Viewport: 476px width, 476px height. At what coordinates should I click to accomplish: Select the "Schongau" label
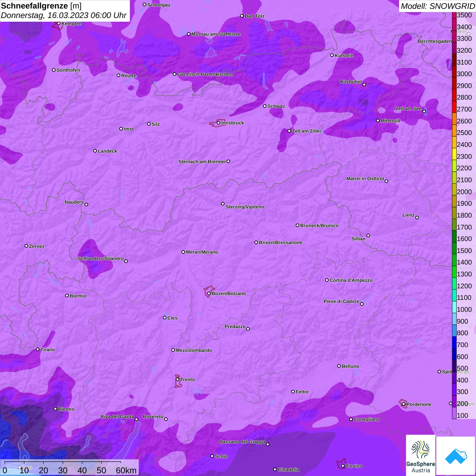pos(159,5)
